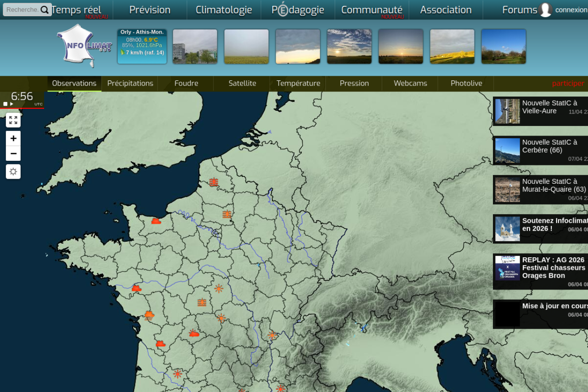Click the participer link

click(568, 83)
